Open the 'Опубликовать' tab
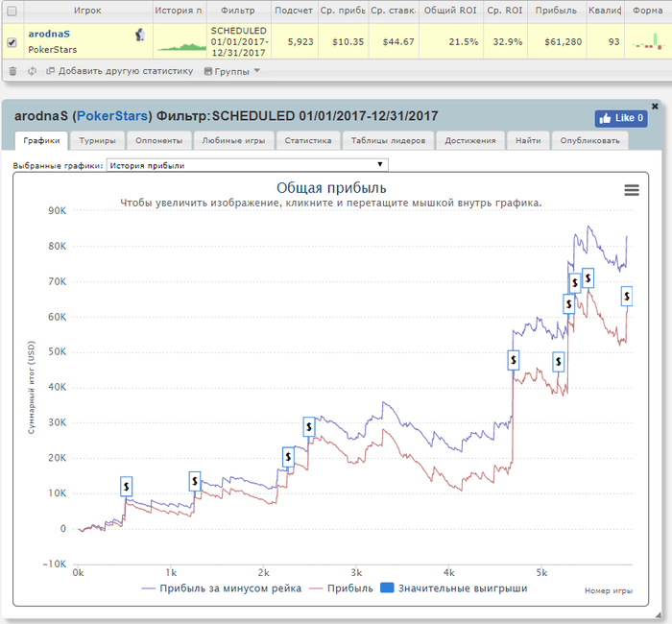Screen dimensions: 672x624 click(x=589, y=140)
